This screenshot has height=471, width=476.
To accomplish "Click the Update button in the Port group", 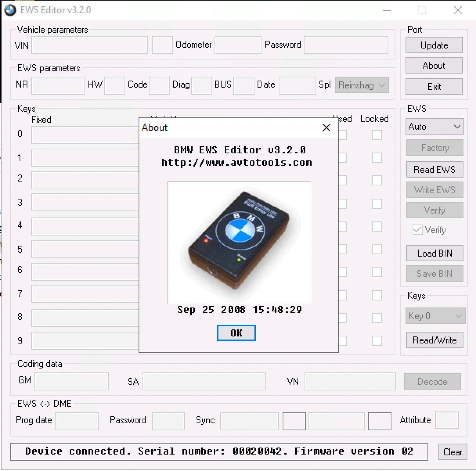I will 434,45.
